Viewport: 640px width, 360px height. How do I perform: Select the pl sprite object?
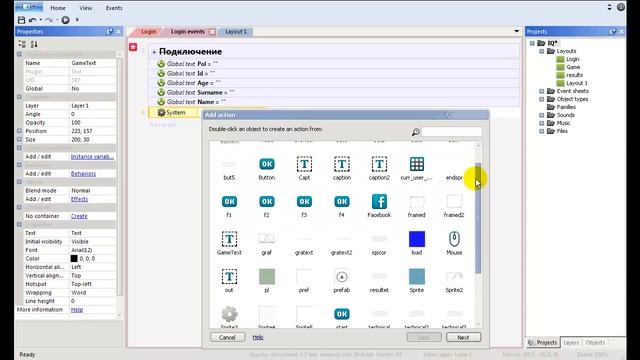point(267,277)
